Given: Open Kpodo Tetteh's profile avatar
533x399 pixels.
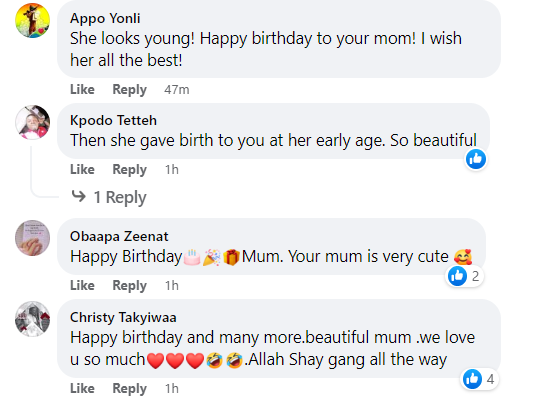Looking at the screenshot, I should pyautogui.click(x=33, y=122).
